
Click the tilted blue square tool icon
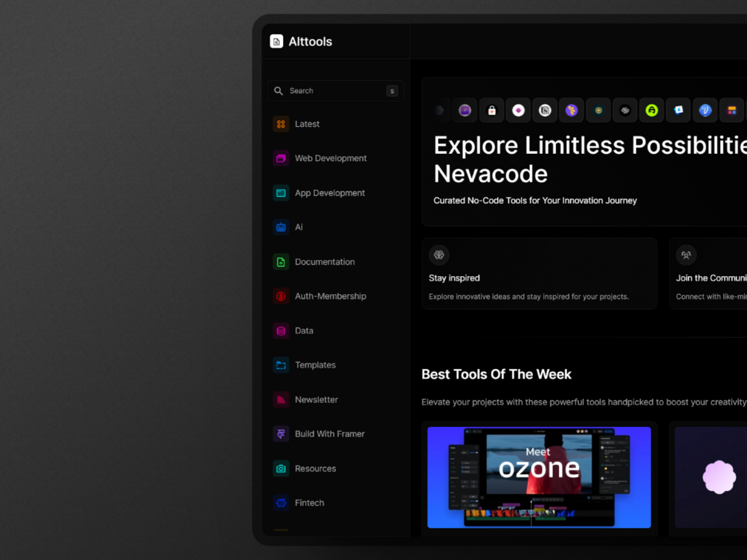click(x=679, y=111)
